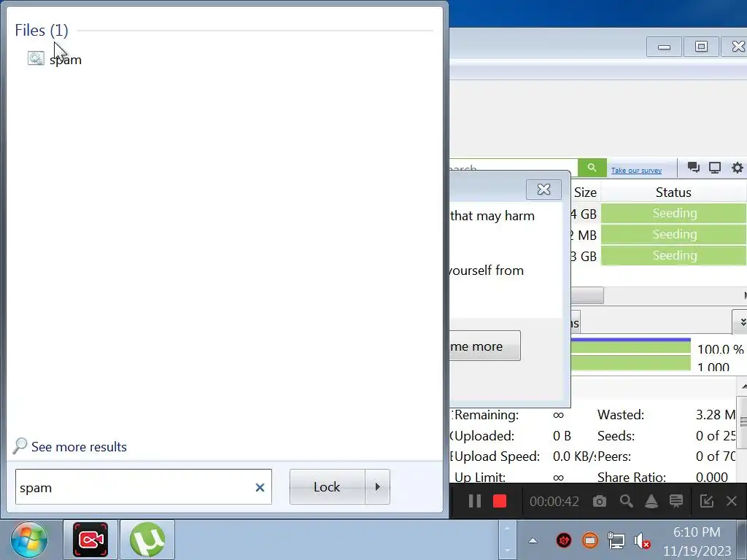
Task: Click the Wasted value 3.28 M
Action: [x=716, y=415]
